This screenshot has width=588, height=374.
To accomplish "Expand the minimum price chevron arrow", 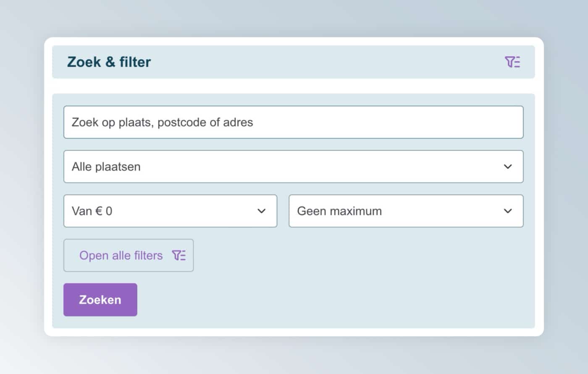I will [261, 211].
